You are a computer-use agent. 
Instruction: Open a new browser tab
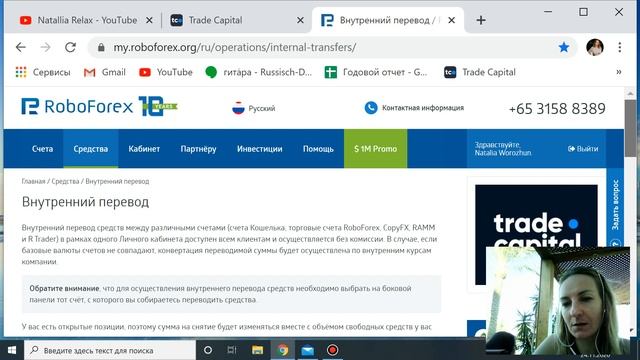pyautogui.click(x=481, y=20)
